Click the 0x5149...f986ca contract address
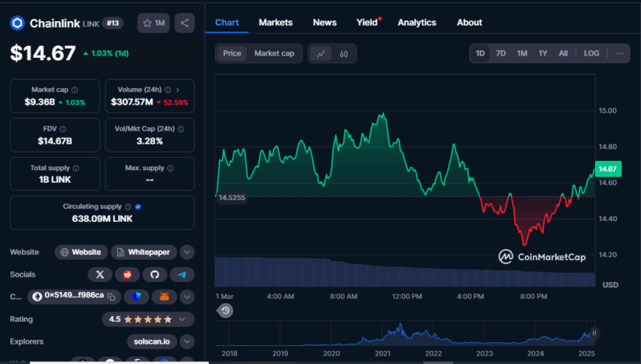Image resolution: width=641 pixels, height=364 pixels. click(x=74, y=296)
